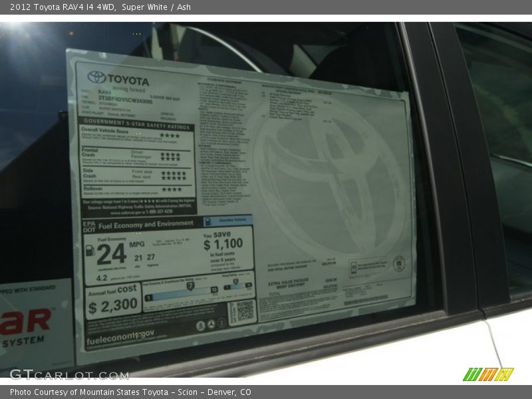Click the You save $1,100 figure
Image resolution: width=532 pixels, height=399 pixels.
coord(223,244)
